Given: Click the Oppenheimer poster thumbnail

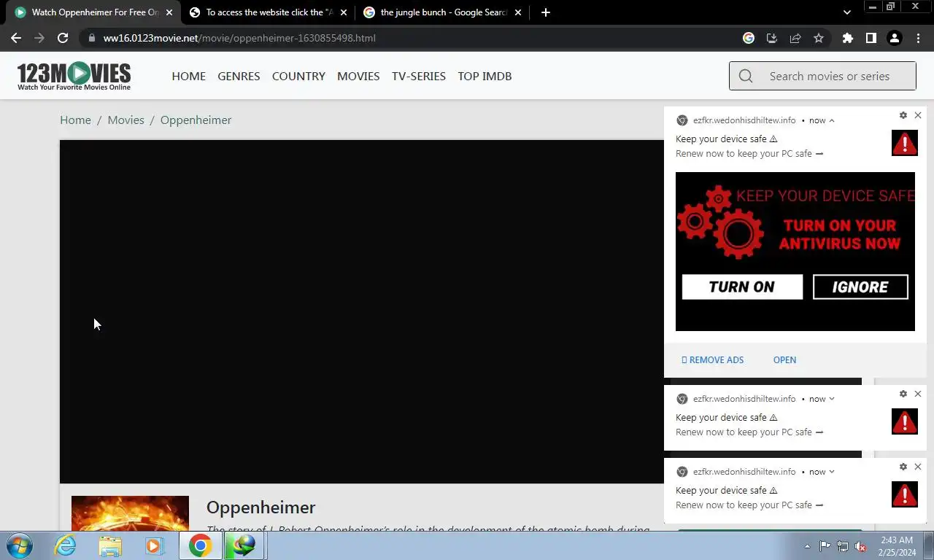Looking at the screenshot, I should (130, 513).
